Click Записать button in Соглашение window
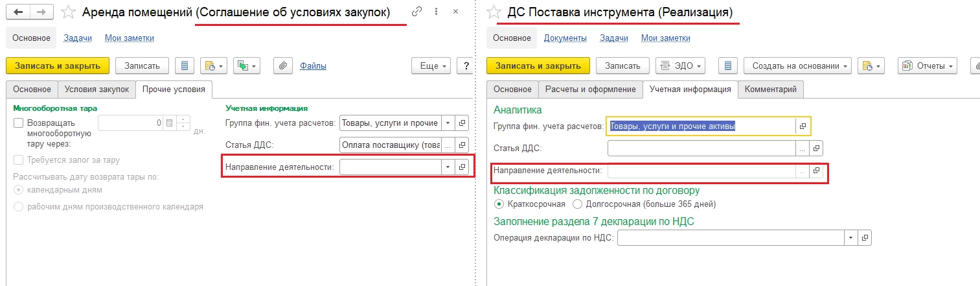 pos(142,66)
